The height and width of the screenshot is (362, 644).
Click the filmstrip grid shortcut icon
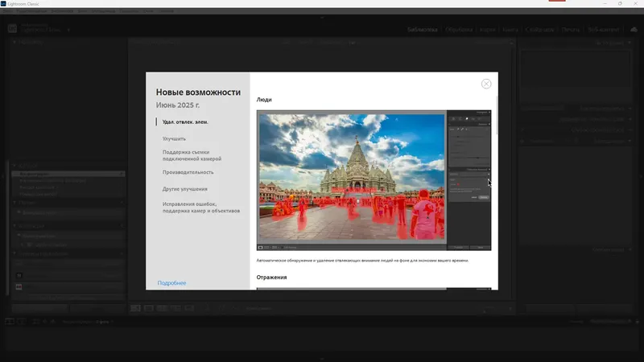point(35,322)
